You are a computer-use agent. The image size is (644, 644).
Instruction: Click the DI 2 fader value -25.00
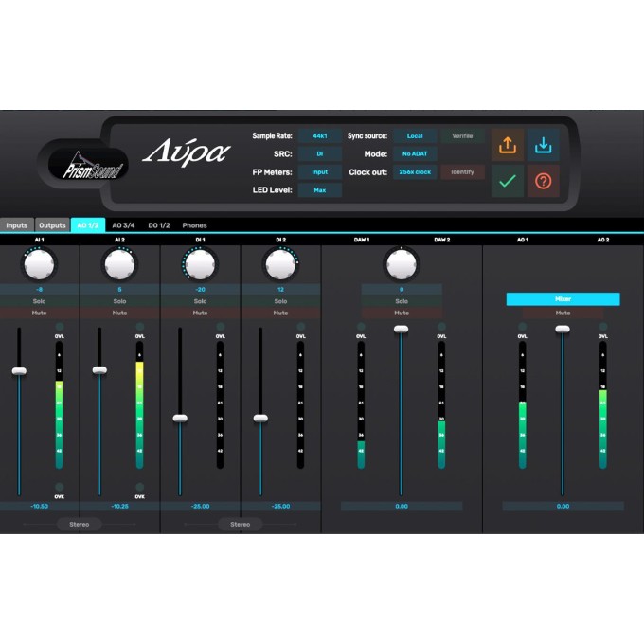point(280,506)
